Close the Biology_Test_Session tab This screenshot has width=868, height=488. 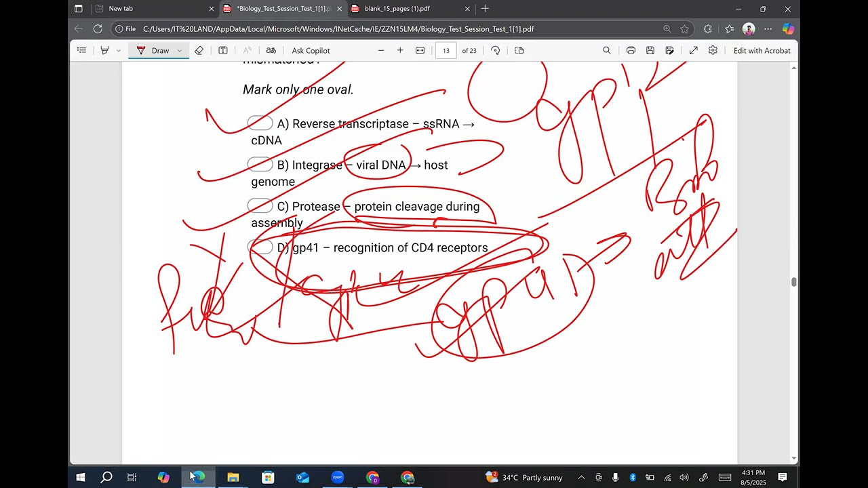click(x=339, y=9)
